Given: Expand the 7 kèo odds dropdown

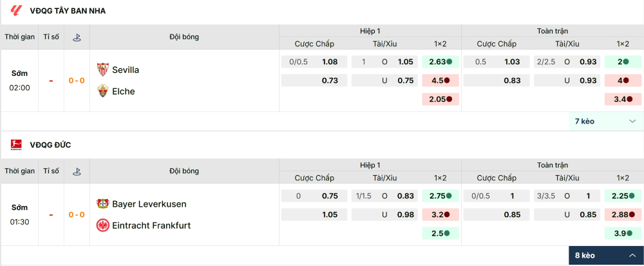Looking at the screenshot, I should [x=606, y=121].
